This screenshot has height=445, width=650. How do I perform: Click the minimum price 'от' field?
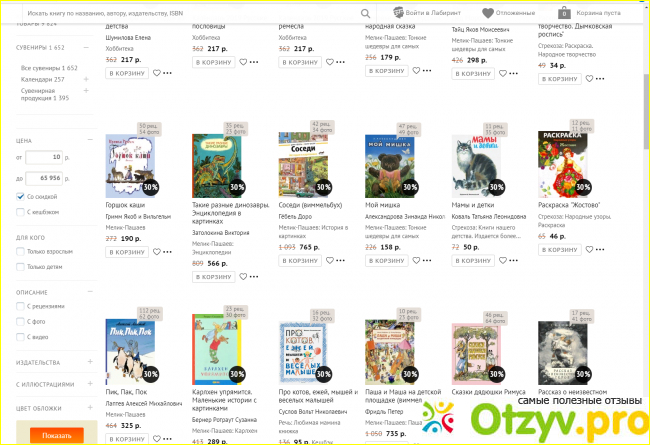tap(42, 158)
